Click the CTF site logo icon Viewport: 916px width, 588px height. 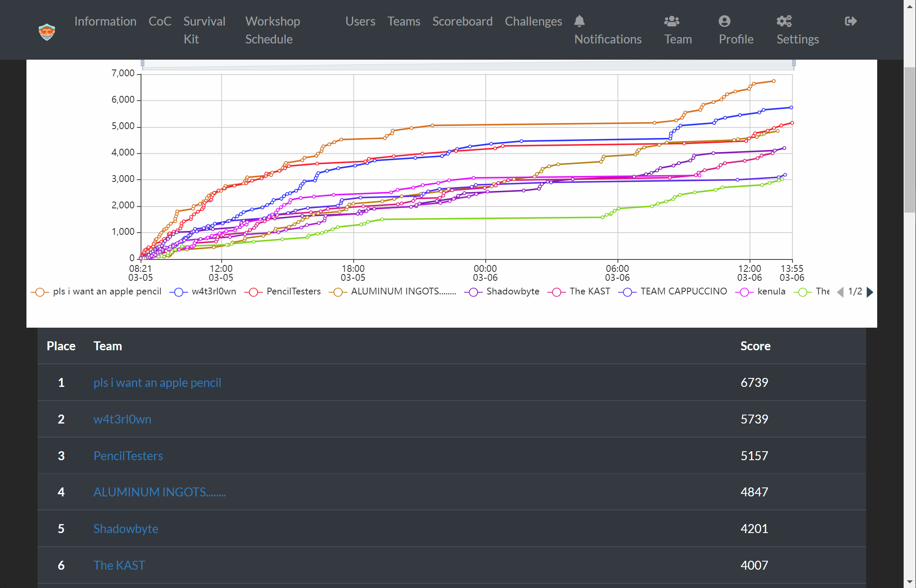tap(47, 32)
